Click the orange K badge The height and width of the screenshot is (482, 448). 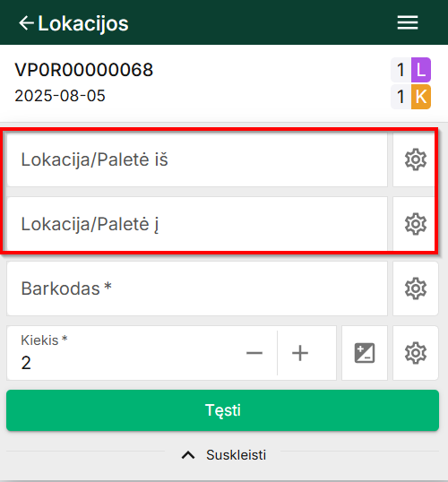click(x=421, y=97)
